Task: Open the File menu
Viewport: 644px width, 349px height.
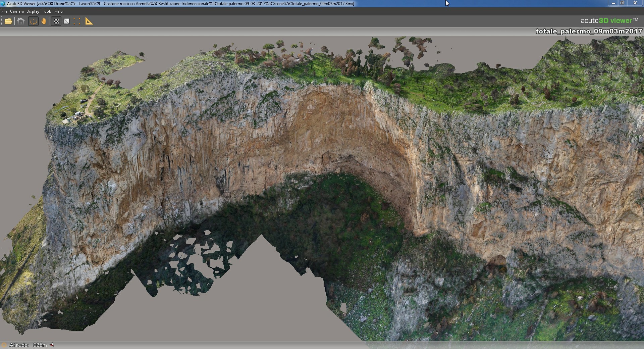Action: pos(4,11)
